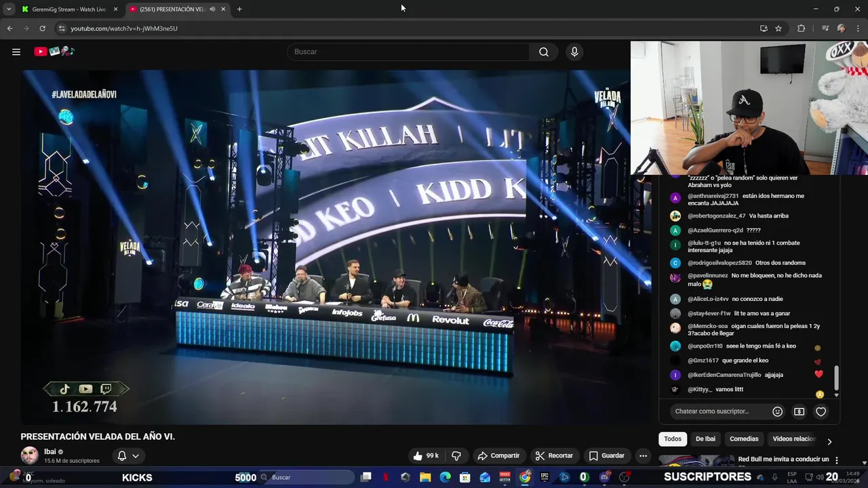Open Ibai's channel avatar
This screenshot has width=868, height=488.
point(30,455)
